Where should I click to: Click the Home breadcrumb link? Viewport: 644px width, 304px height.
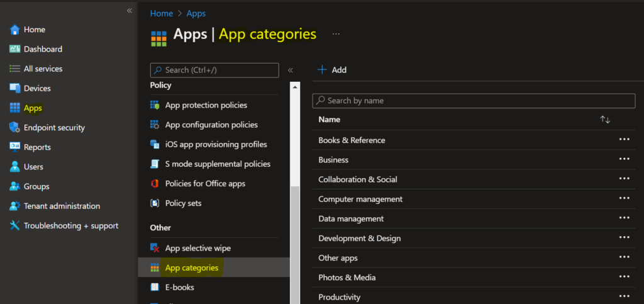click(x=162, y=14)
